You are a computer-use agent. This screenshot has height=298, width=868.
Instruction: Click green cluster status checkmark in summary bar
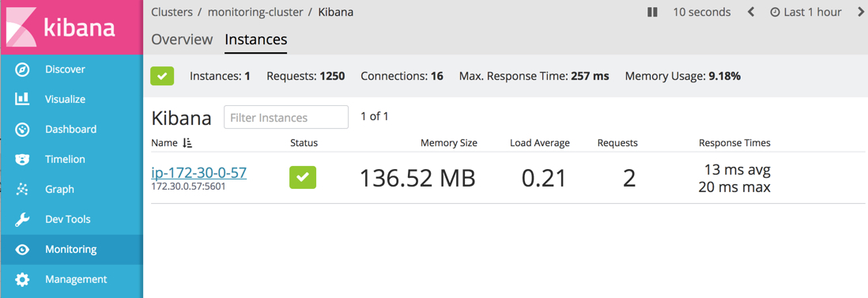pyautogui.click(x=162, y=77)
